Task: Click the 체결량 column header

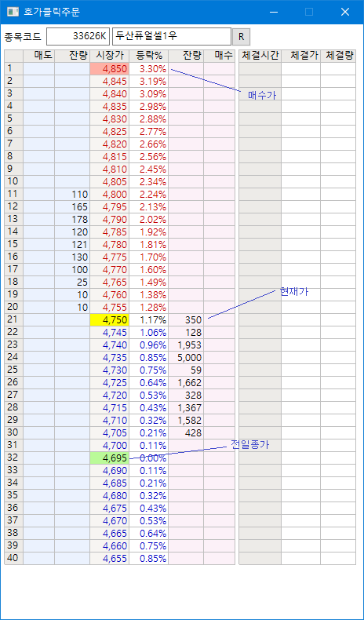Action: (x=338, y=57)
